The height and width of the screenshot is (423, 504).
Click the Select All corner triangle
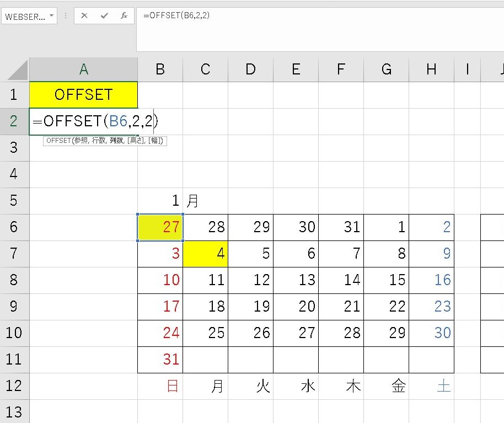click(14, 69)
